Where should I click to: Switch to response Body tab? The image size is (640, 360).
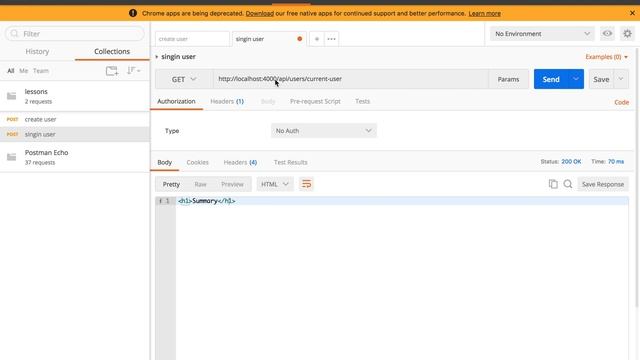point(164,162)
